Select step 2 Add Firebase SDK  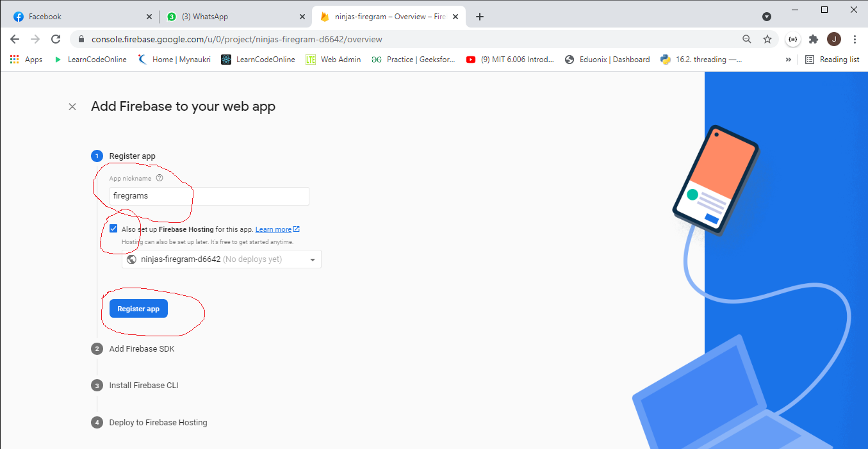tap(142, 349)
